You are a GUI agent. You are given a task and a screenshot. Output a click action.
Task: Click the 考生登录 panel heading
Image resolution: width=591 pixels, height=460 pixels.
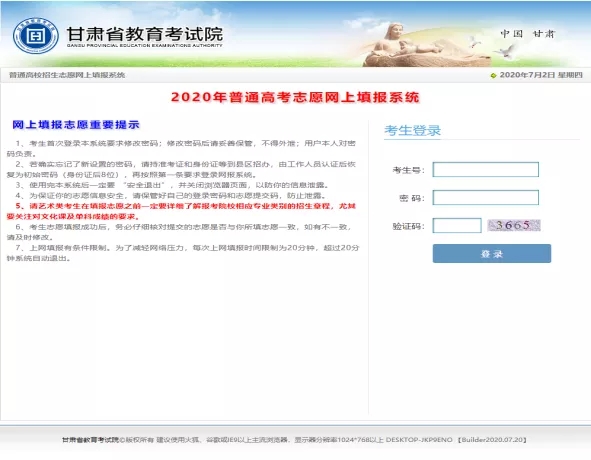coord(412,130)
